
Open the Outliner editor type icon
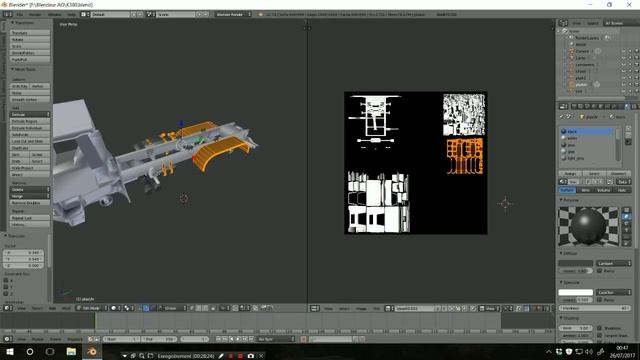563,23
